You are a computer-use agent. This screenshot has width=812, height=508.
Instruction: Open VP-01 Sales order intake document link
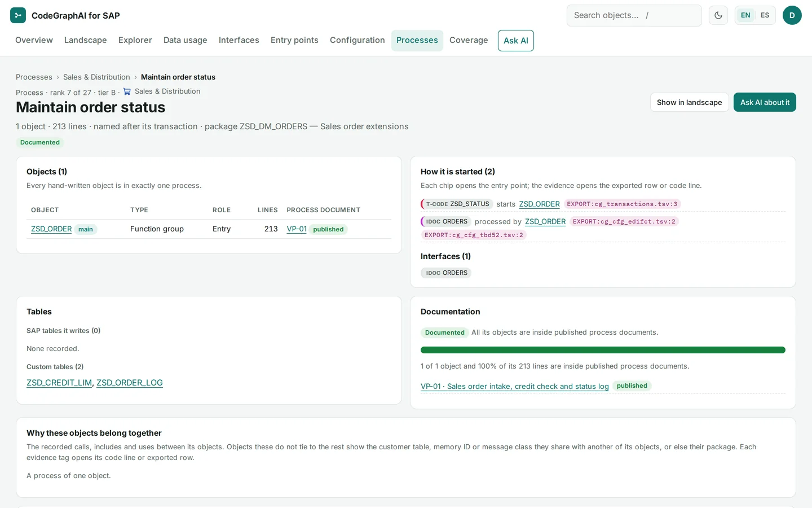pyautogui.click(x=515, y=387)
